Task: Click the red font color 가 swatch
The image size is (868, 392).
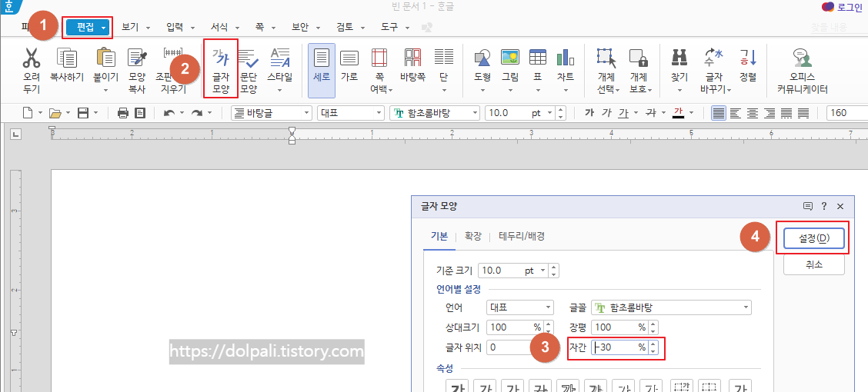Action: pos(678,113)
